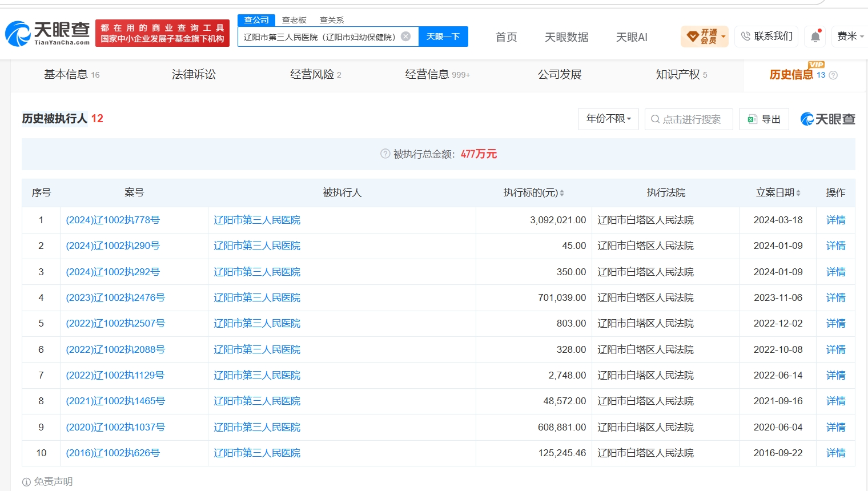Open case (2023)辽1002执2476号
The height and width of the screenshot is (491, 868).
point(115,297)
